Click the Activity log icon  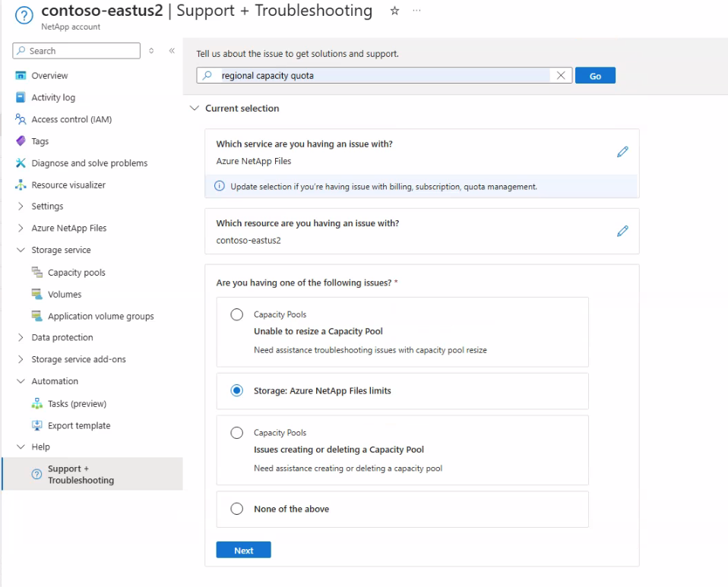tap(21, 97)
